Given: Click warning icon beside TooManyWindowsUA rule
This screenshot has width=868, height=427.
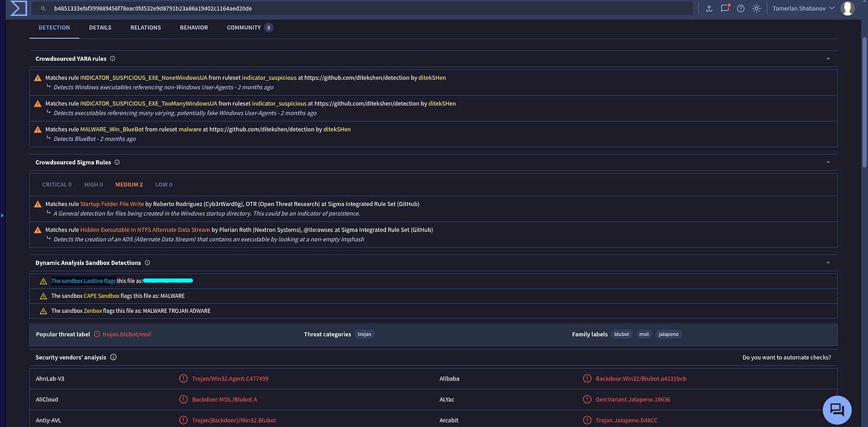Looking at the screenshot, I should tap(38, 104).
